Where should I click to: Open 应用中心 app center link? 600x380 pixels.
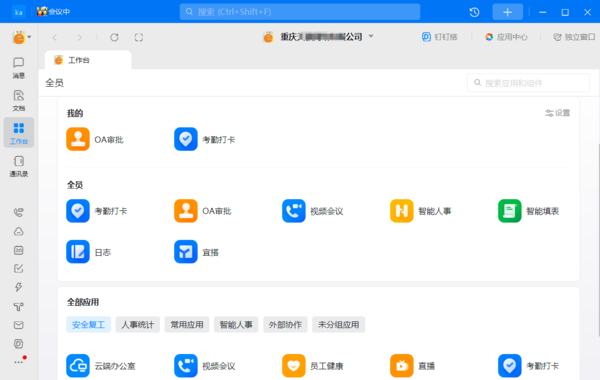(506, 37)
